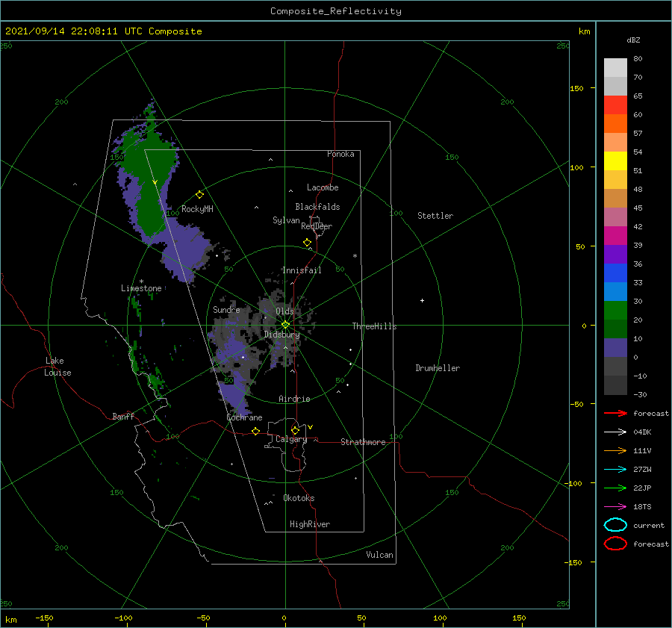Click the Strathmore label
This screenshot has height=628, width=672.
[363, 442]
